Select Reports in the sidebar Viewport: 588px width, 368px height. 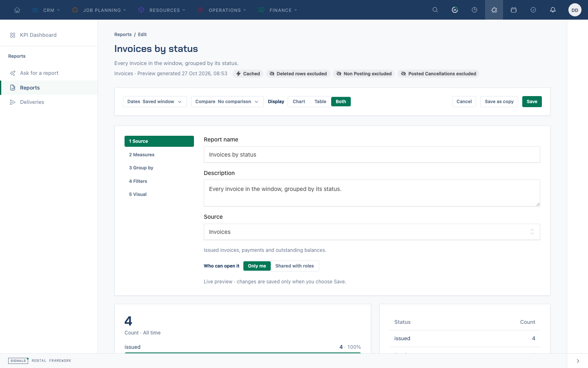click(x=49, y=88)
